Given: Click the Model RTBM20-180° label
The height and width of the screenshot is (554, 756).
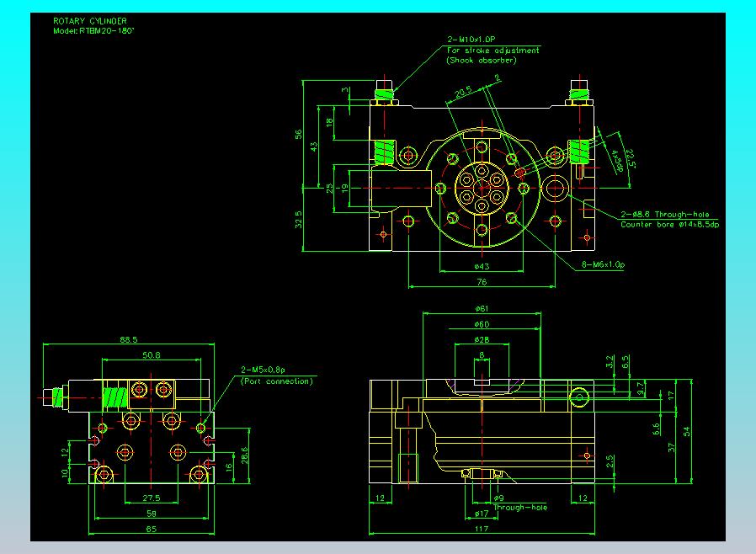Looking at the screenshot, I should click(x=93, y=31).
